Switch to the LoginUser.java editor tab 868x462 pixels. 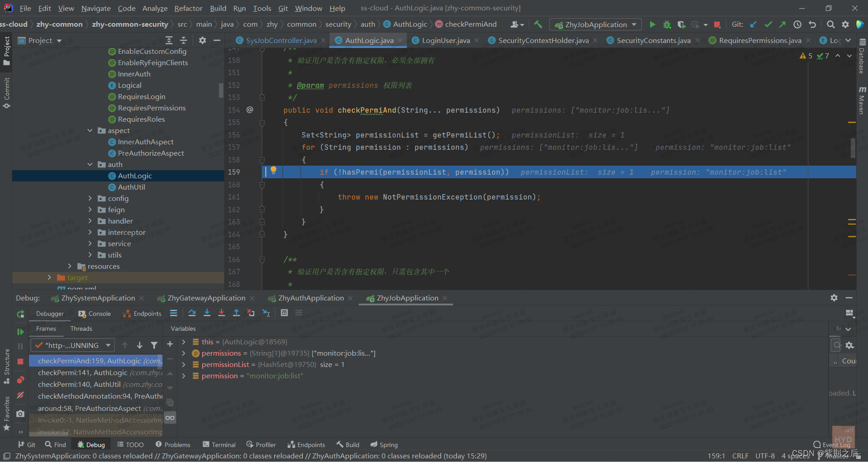coord(445,40)
